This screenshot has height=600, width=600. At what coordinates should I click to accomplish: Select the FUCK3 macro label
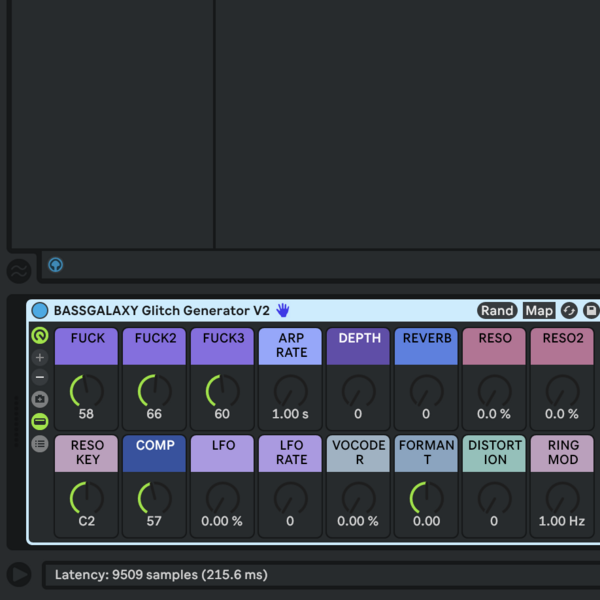point(222,346)
